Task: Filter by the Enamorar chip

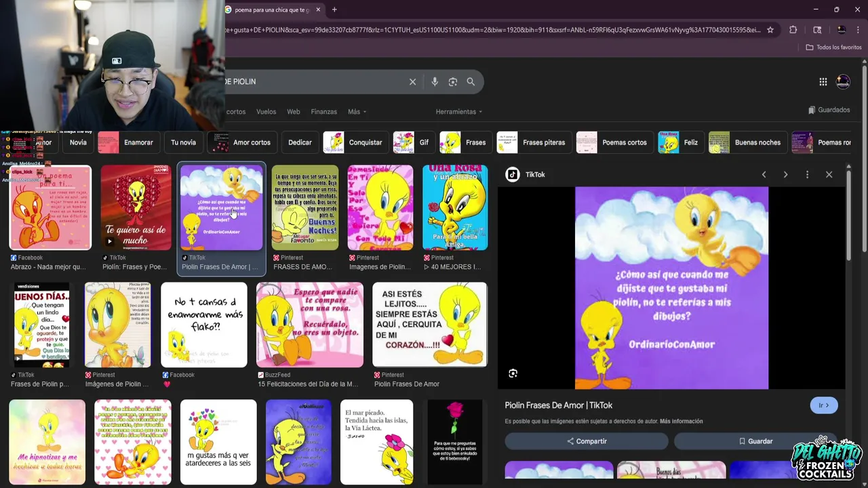Action: (x=128, y=142)
